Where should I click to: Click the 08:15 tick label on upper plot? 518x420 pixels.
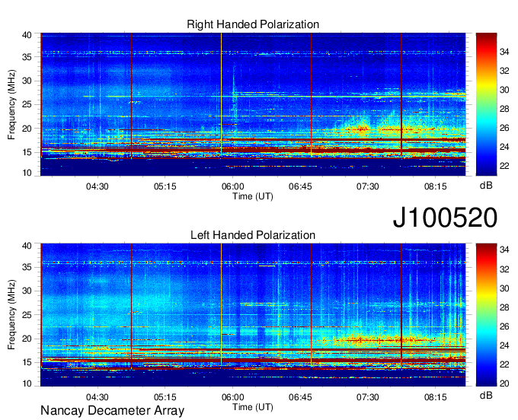pos(436,186)
